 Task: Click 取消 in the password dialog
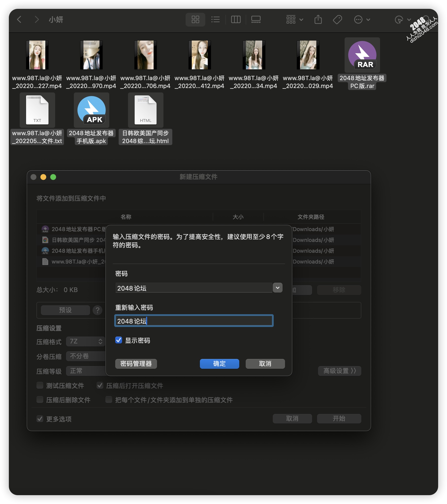coord(265,364)
